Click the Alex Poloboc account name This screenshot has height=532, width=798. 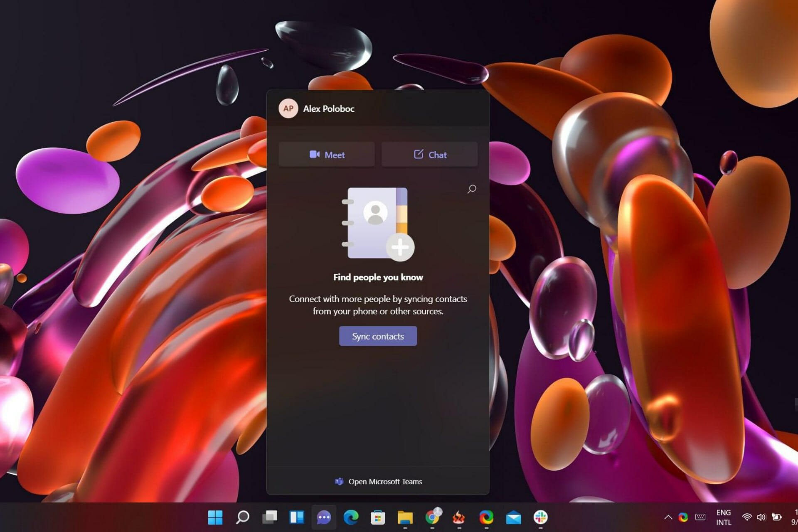click(x=329, y=108)
